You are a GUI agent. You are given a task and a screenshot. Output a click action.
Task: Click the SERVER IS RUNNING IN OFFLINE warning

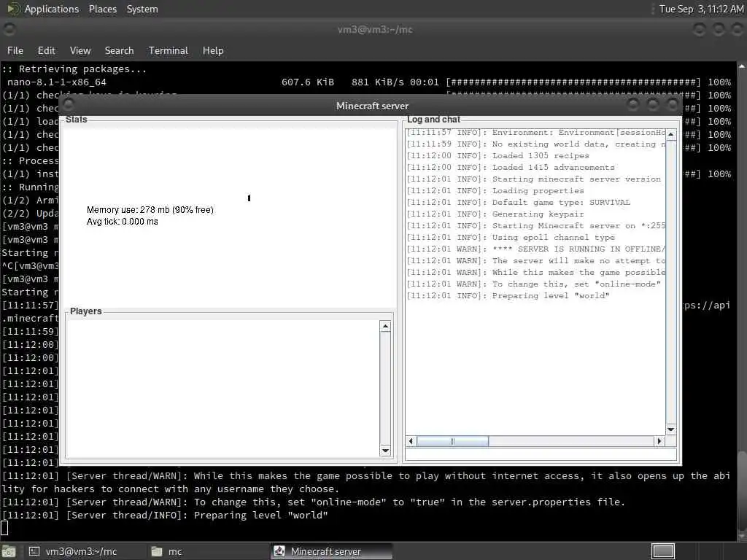point(536,249)
